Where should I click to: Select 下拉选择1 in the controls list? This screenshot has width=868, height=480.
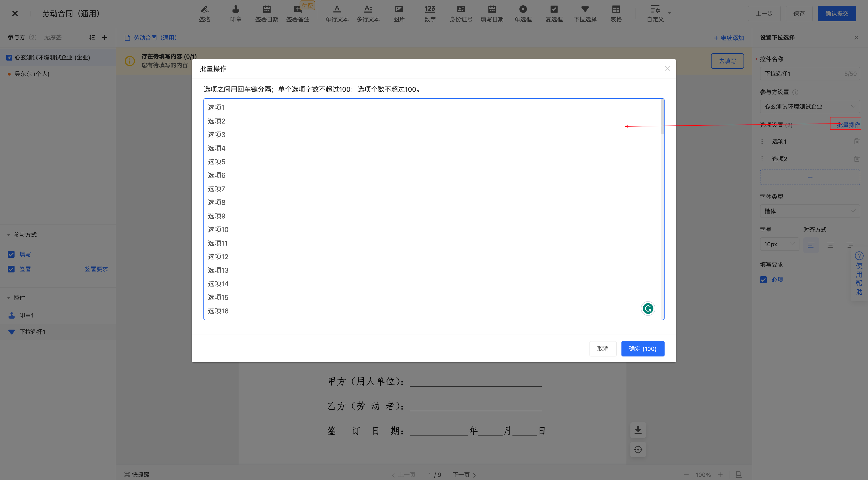58,332
